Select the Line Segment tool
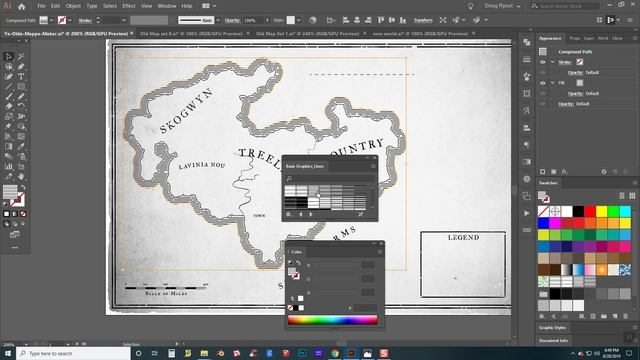 9,86
